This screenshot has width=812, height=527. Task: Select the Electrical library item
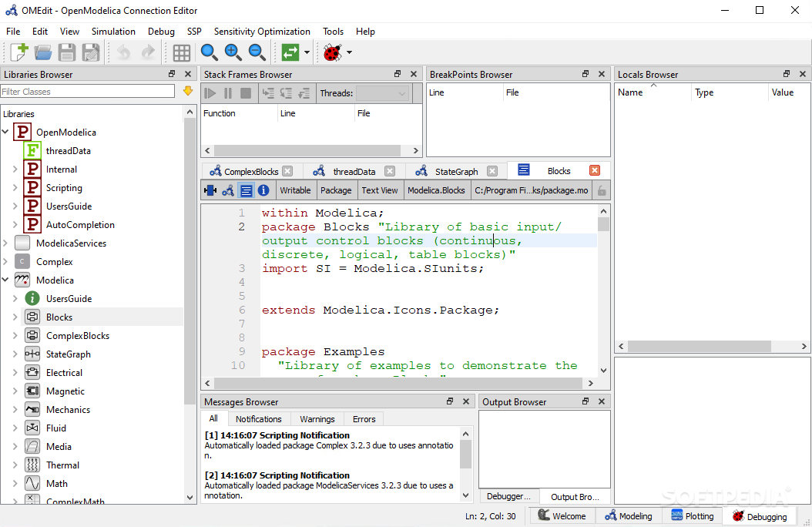click(64, 373)
